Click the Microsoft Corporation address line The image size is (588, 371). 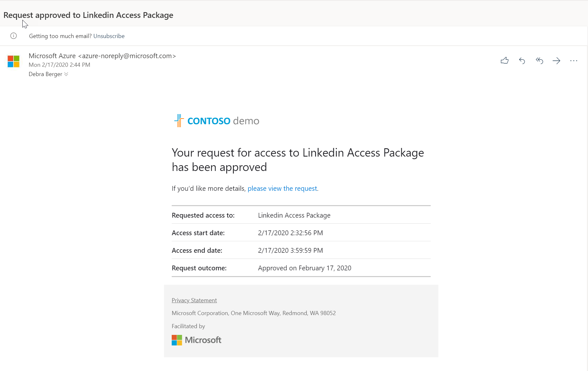254,313
